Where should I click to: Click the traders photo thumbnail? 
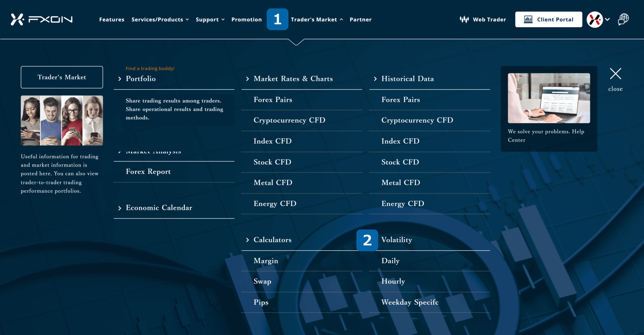coord(62,121)
